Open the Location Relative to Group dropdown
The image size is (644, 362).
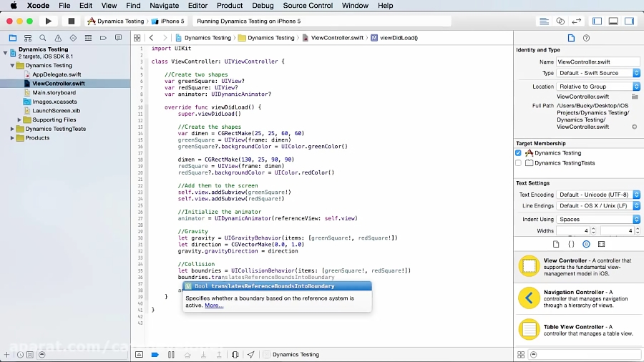pyautogui.click(x=598, y=87)
